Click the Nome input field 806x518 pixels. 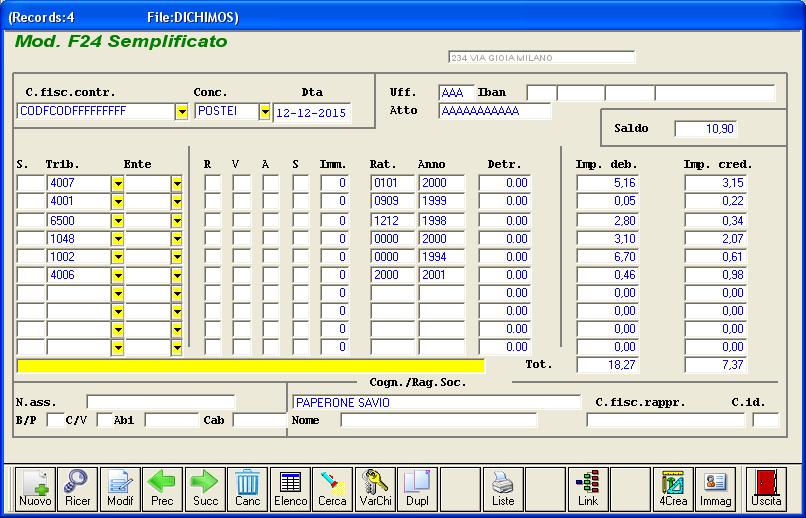438,420
